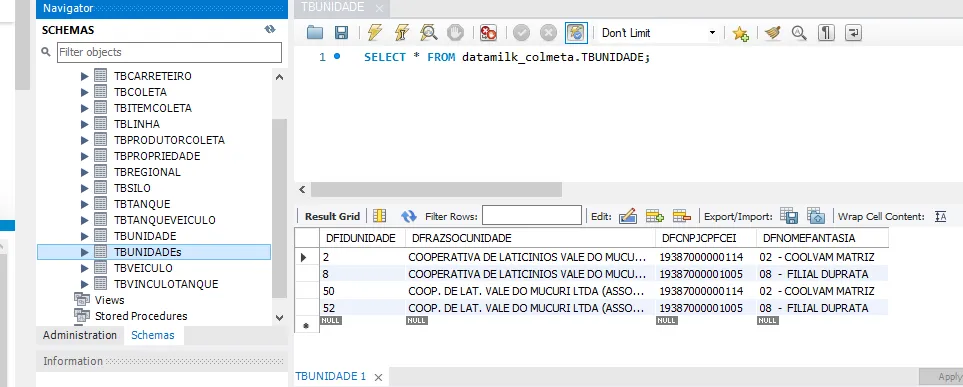Switch to the Schemas tab

153,335
